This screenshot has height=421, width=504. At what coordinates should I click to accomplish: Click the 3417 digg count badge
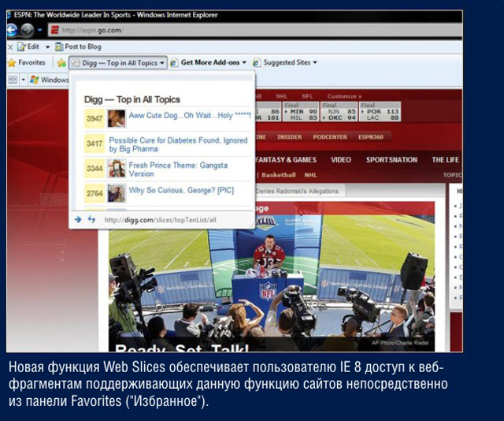[94, 143]
